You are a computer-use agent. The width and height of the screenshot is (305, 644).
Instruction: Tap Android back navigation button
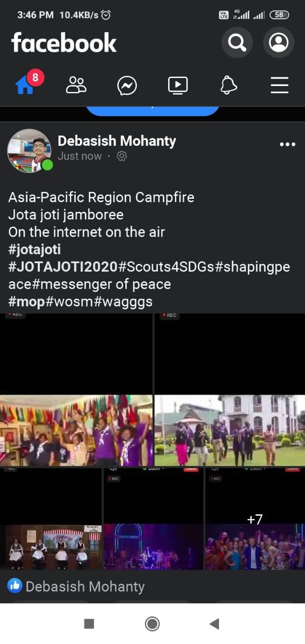coord(214,624)
